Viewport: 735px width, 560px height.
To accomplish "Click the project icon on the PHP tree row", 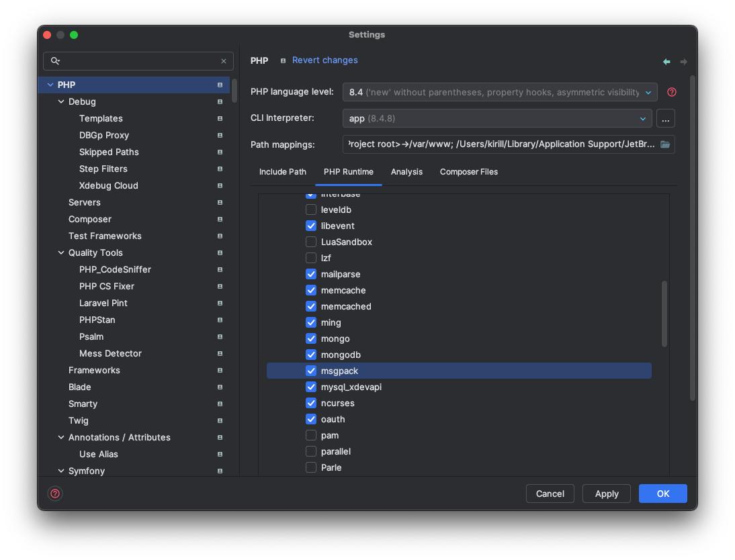I will [x=220, y=85].
